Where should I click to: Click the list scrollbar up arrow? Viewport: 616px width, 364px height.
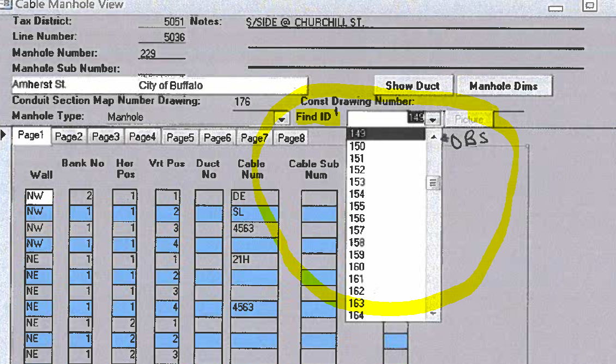[433, 137]
